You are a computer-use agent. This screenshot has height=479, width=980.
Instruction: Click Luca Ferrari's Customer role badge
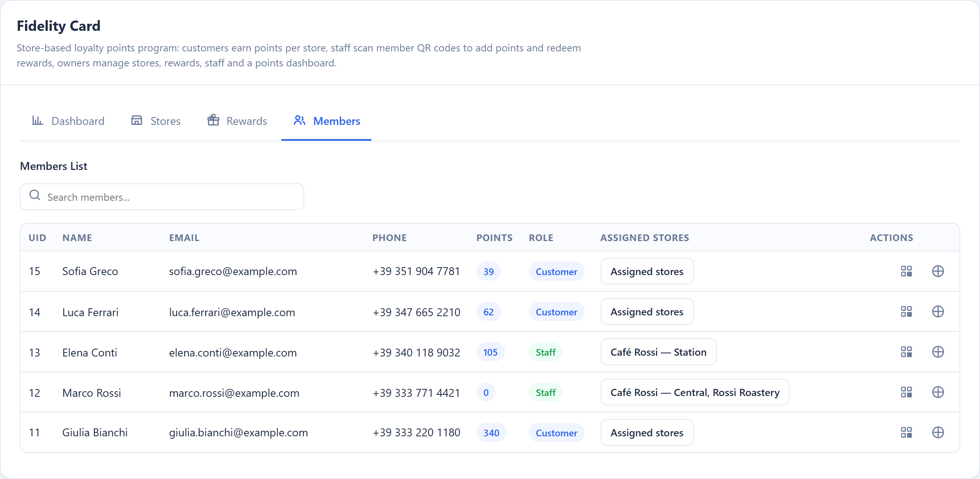click(556, 312)
